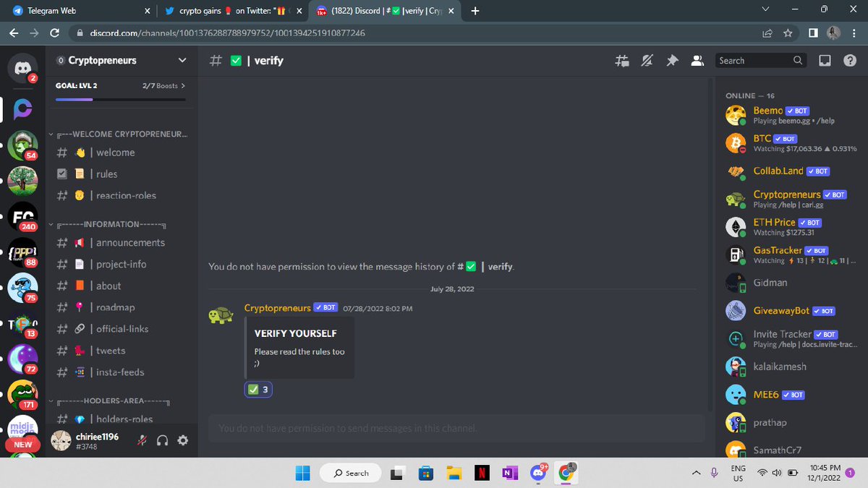This screenshot has height=488, width=868.
Task: Click the turtle avatar of message author
Action: 220,316
